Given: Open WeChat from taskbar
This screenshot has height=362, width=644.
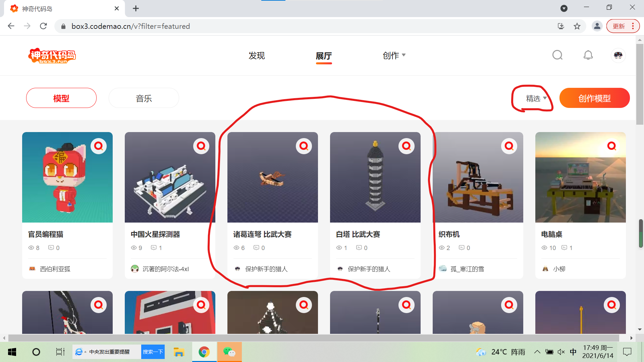Looking at the screenshot, I should coord(229,352).
